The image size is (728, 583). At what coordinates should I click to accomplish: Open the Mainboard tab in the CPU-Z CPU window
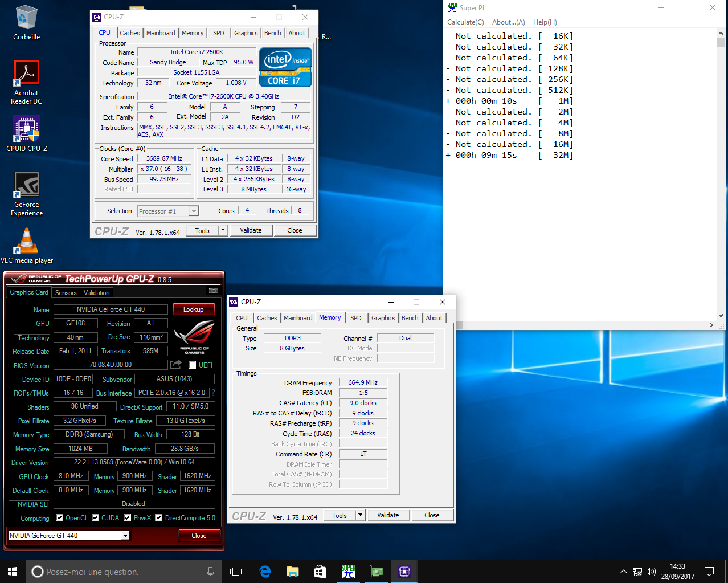[161, 33]
